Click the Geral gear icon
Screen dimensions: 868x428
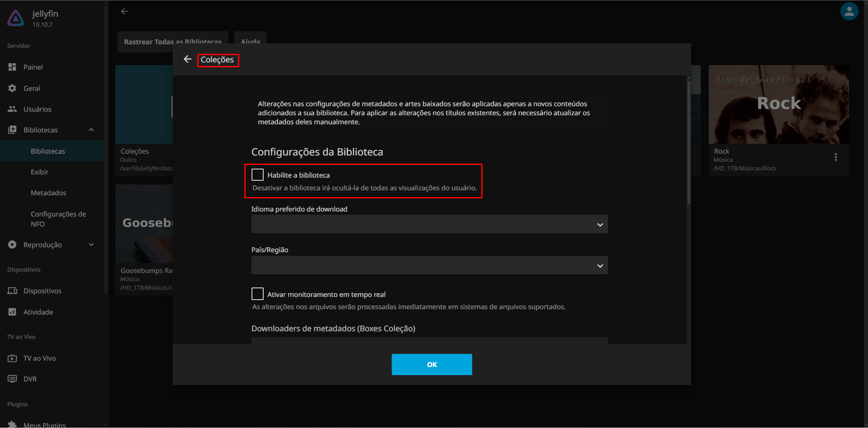click(x=12, y=88)
